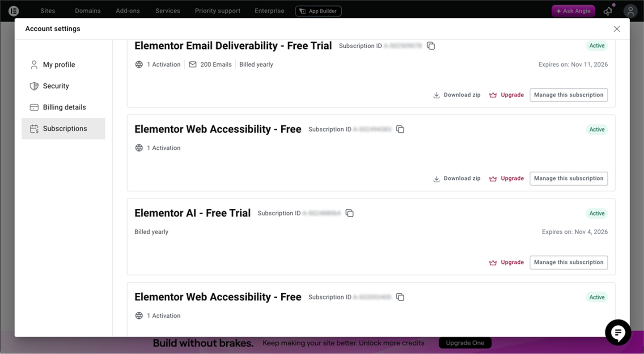The image size is (644, 354).
Task: Click the Subscriptions calendar icon
Action: [x=34, y=129]
